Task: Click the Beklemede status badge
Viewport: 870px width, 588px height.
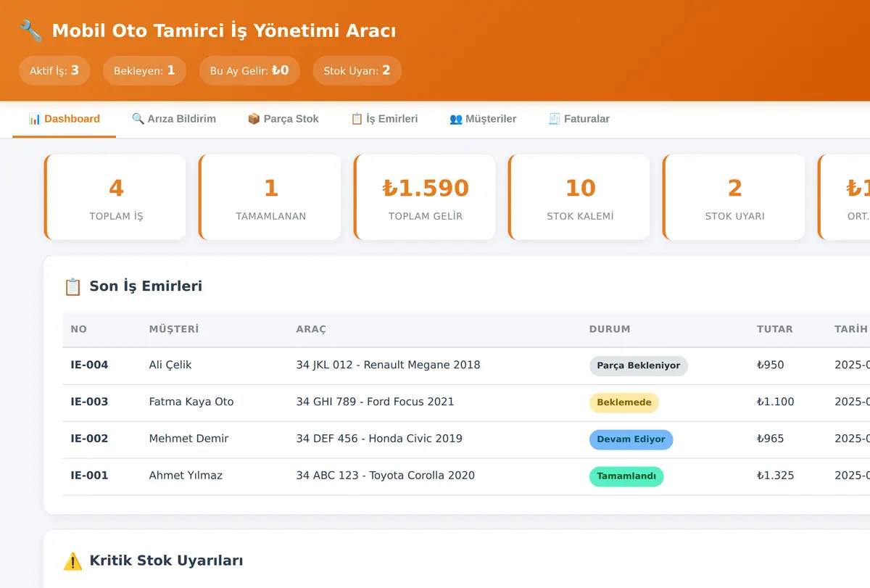Action: pyautogui.click(x=624, y=402)
